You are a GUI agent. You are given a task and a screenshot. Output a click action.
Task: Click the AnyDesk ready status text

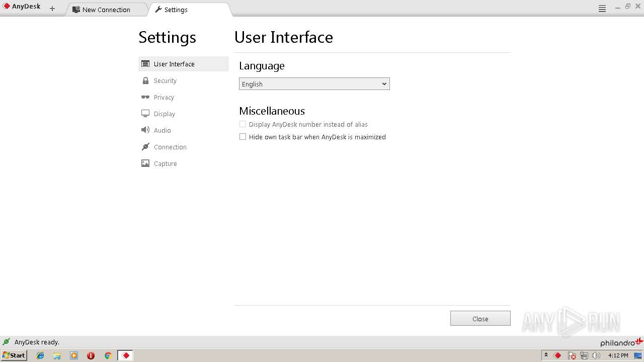[37, 342]
